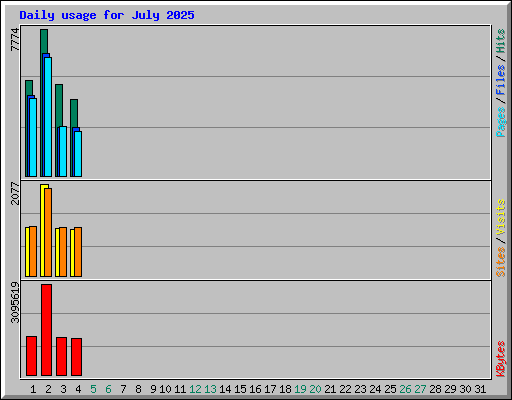
Task: Click the day 3 cyan pages bar
Action: 63,152
